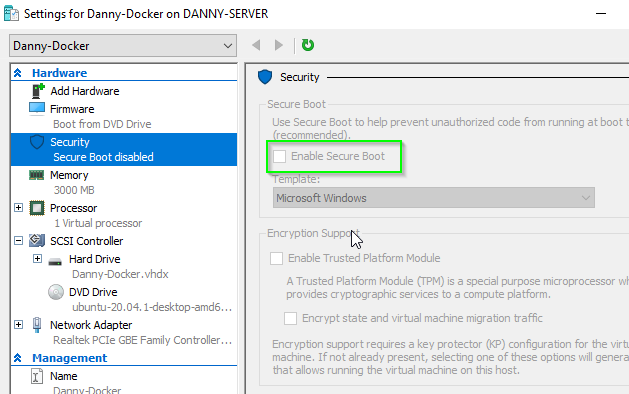Expand the Hard Drive tree node
The width and height of the screenshot is (629, 394).
tap(37, 259)
